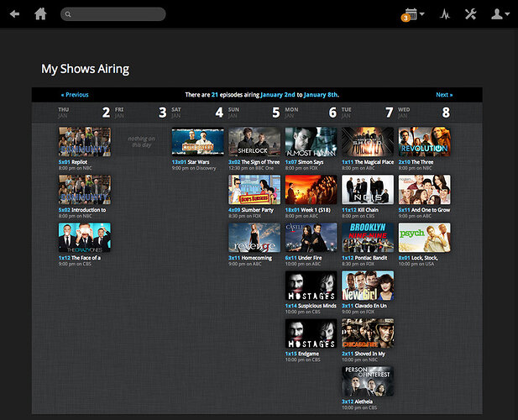Image resolution: width=518 pixels, height=420 pixels.
Task: Click the '9:00 pm on Discovery' text
Action: [x=194, y=169]
